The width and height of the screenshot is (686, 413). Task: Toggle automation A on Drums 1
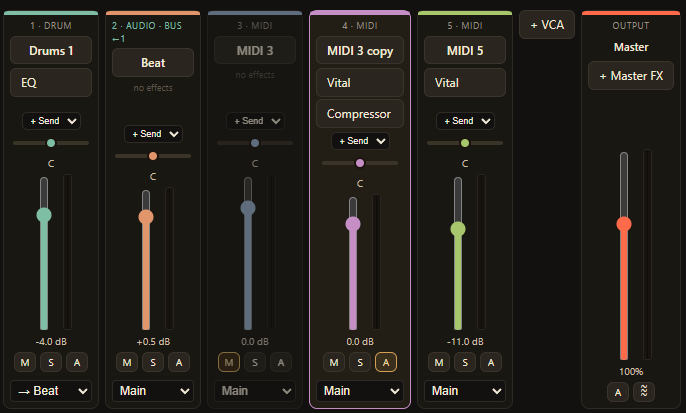[x=77, y=362]
